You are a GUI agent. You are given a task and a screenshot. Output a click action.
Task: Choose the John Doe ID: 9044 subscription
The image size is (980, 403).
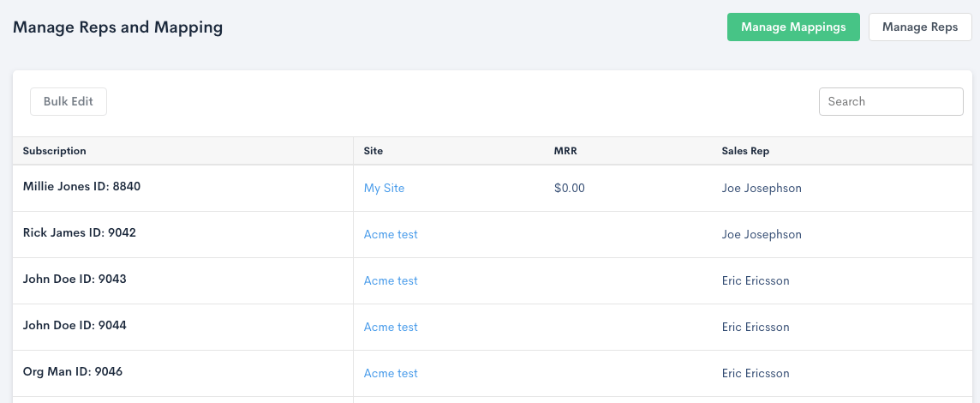coord(75,325)
